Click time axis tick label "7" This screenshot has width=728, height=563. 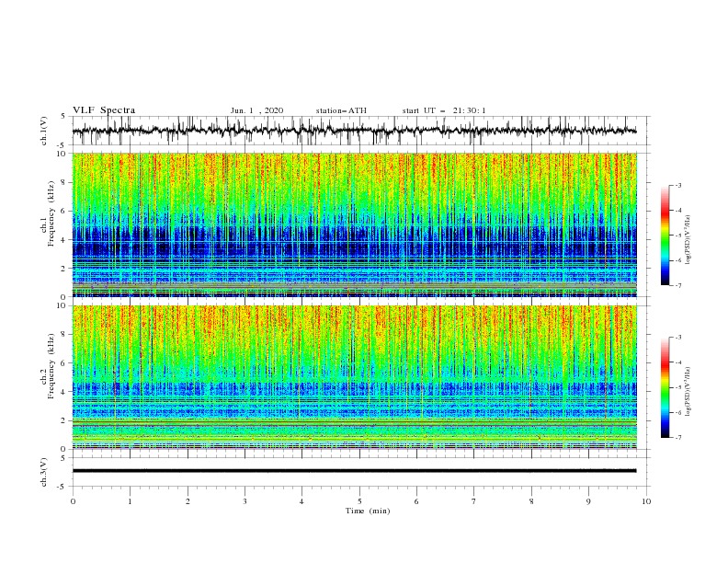coord(474,501)
